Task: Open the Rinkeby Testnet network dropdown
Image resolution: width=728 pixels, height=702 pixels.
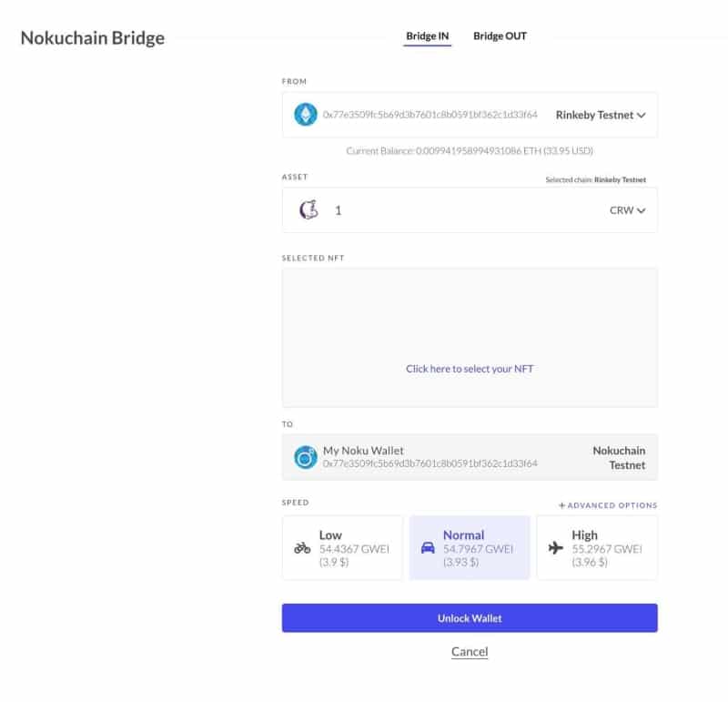Action: click(601, 116)
